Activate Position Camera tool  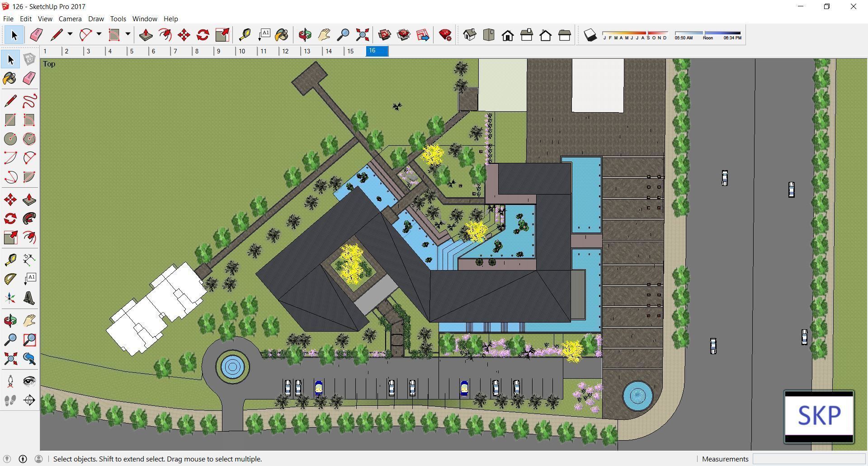pos(10,381)
